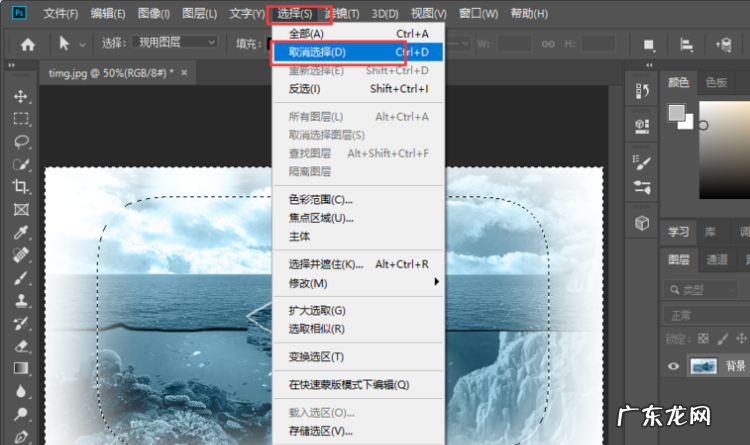This screenshot has width=750, height=445.
Task: Select the Quick Selection tool
Action: 21,164
